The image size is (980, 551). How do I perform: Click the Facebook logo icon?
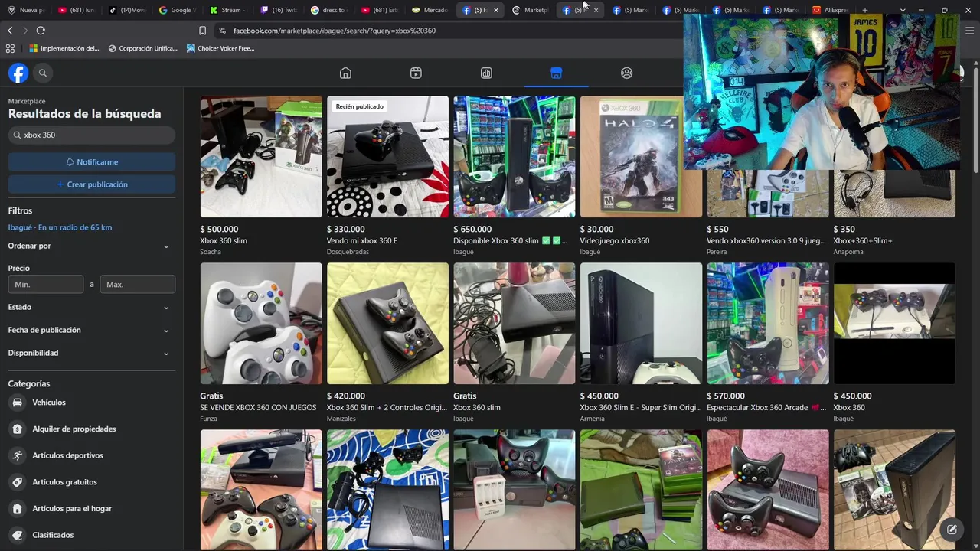[x=18, y=73]
